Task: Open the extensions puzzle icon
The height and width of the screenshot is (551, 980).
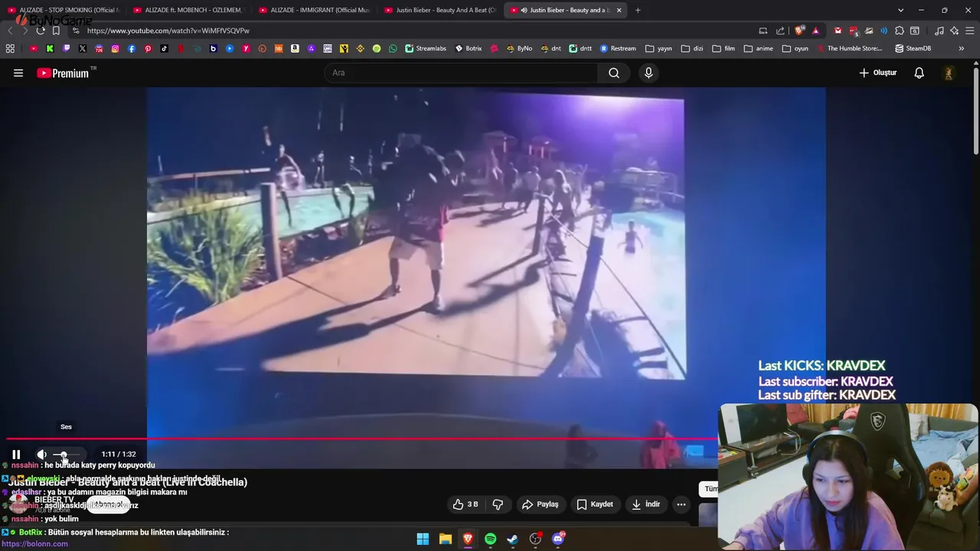Action: click(900, 31)
